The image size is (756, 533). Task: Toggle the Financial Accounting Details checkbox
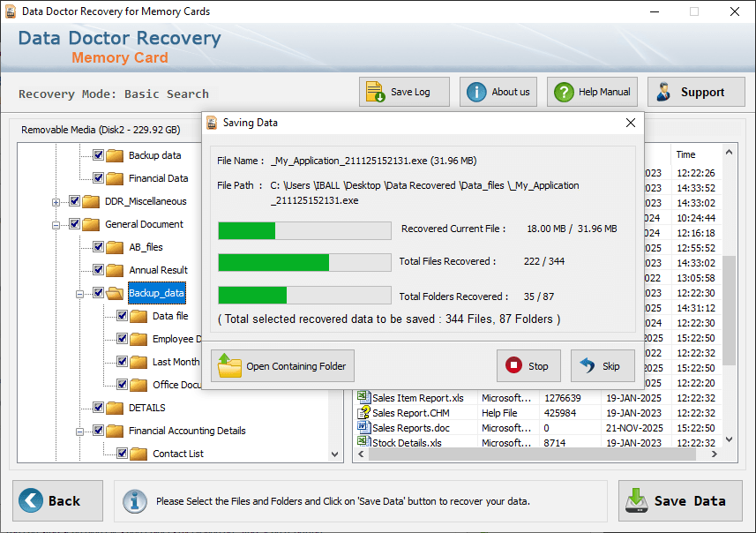(98, 431)
